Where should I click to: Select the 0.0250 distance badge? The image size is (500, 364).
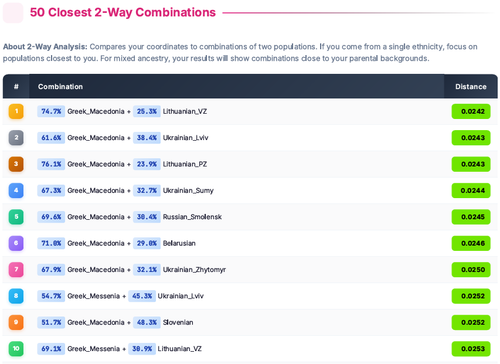pos(471,269)
